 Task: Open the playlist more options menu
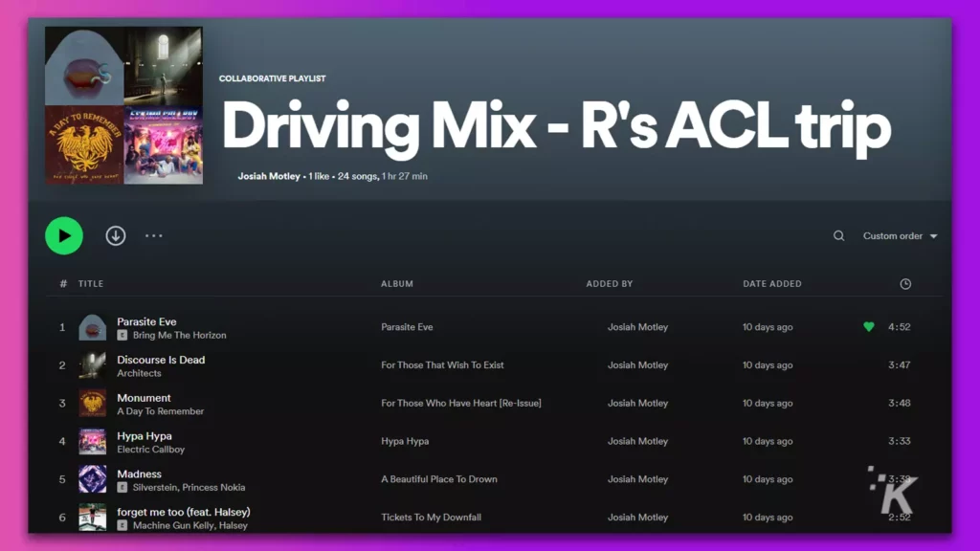click(153, 235)
